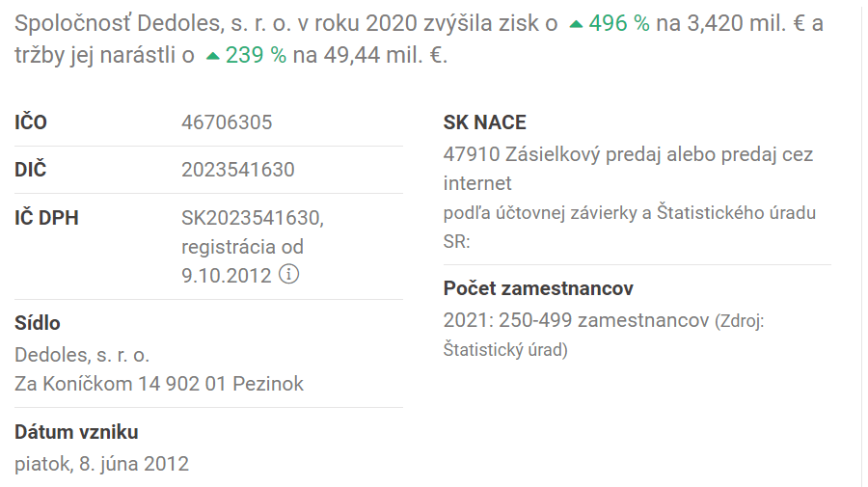Click the 2021: 250-499 zamestnancov entry
The width and height of the screenshot is (868, 487).
[576, 321]
